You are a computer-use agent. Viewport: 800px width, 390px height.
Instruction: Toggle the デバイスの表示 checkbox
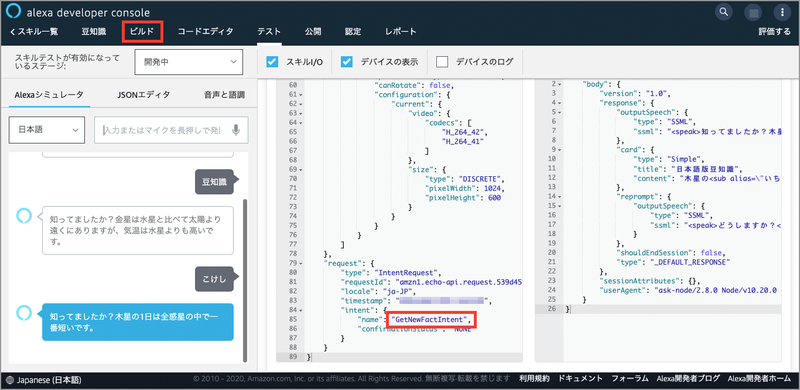pyautogui.click(x=347, y=62)
